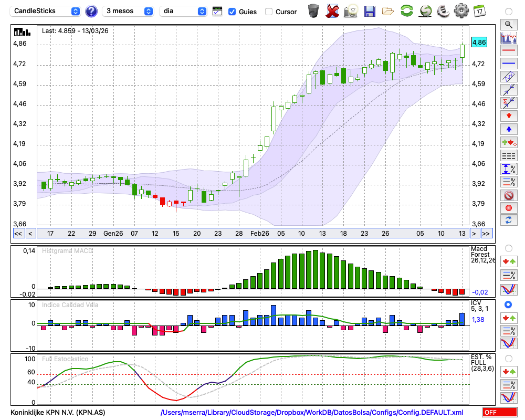Select the red horizontal line tool
Screen dimensions: 525x420
(508, 51)
